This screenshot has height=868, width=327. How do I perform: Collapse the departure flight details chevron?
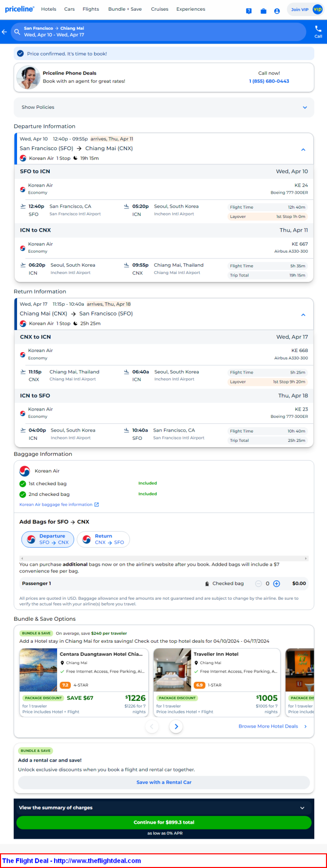pos(303,150)
